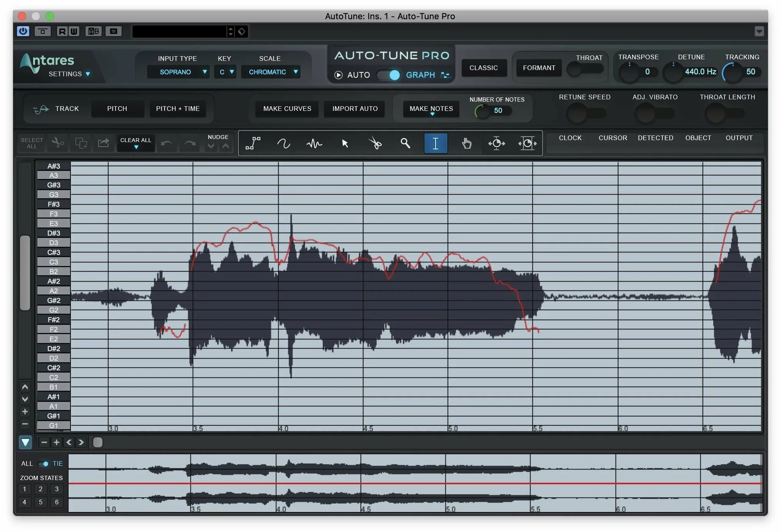Click the Redo arrow icon

click(189, 143)
